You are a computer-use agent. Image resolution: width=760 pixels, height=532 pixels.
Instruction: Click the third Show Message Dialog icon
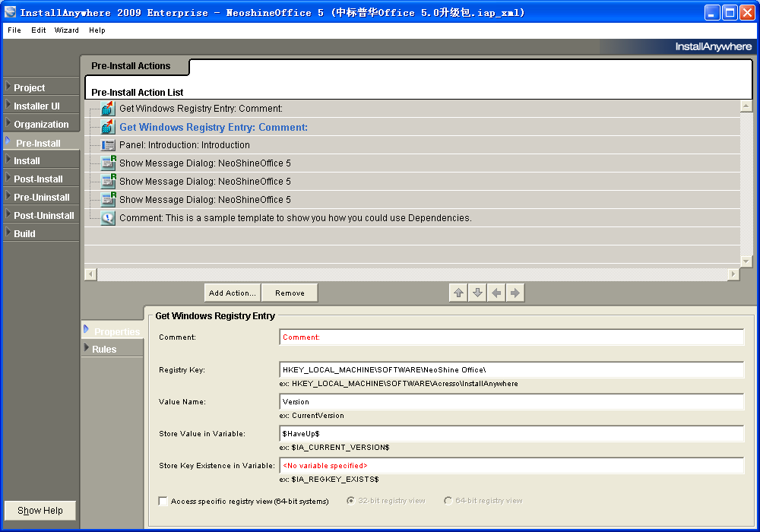[x=108, y=199]
